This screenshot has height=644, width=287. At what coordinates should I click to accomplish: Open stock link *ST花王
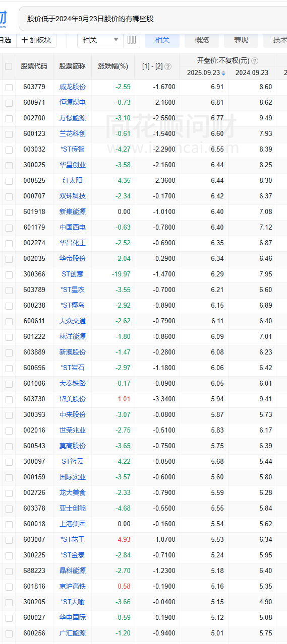pos(73,540)
